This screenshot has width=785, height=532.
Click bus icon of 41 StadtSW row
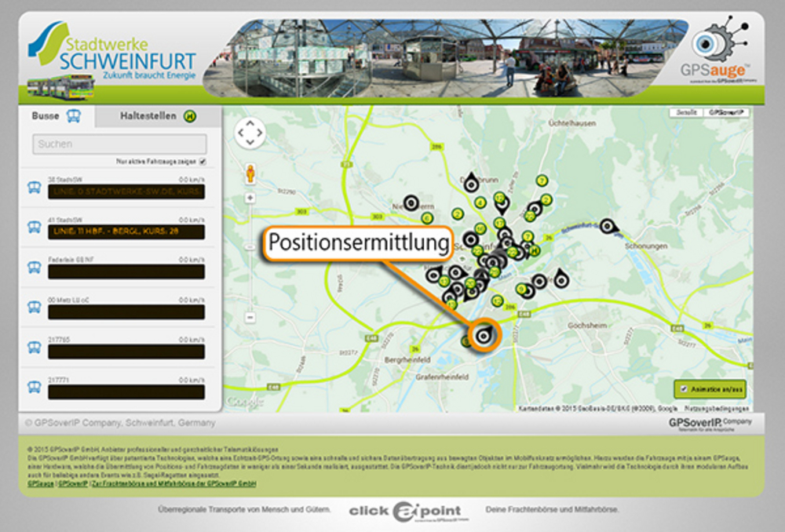(34, 228)
